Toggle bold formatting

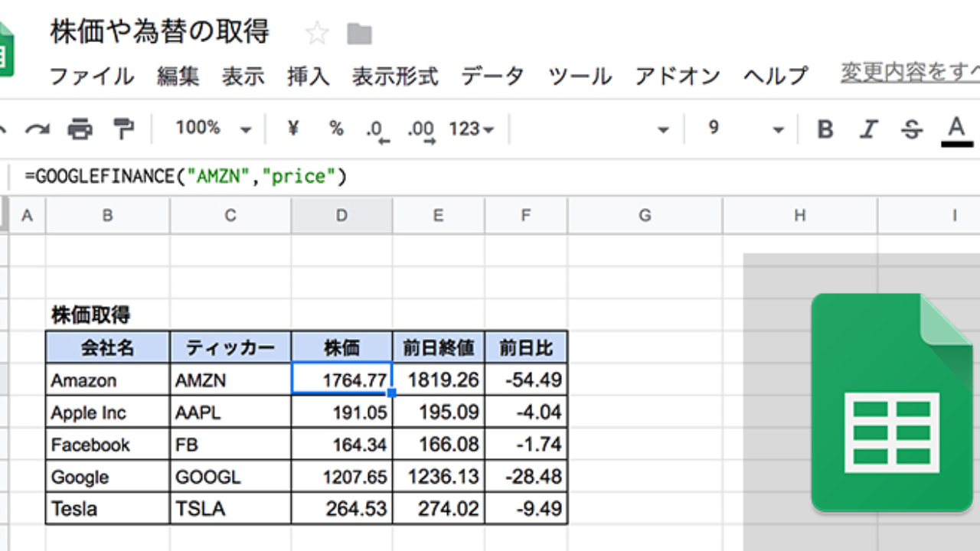(825, 129)
